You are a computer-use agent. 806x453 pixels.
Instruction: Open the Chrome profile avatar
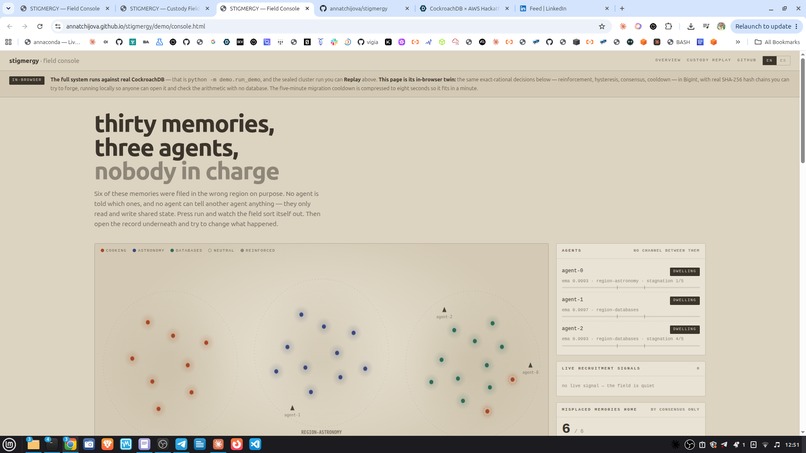click(x=721, y=26)
